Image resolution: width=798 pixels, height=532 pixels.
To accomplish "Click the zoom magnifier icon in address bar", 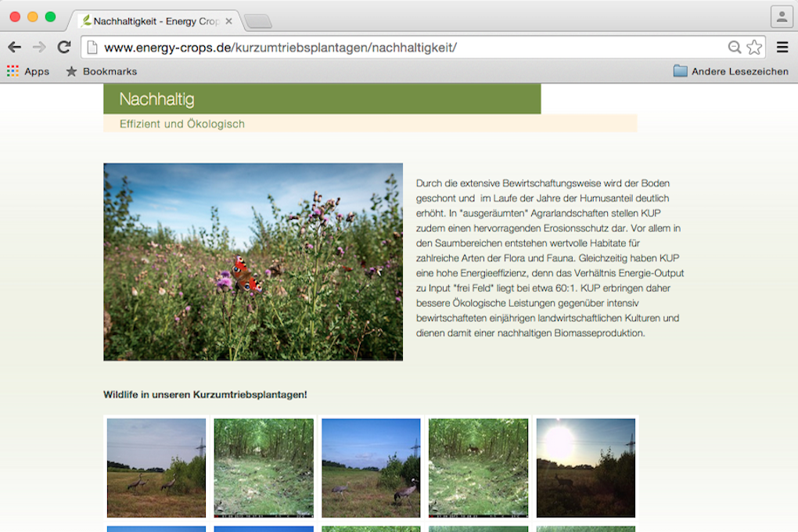I will click(735, 48).
